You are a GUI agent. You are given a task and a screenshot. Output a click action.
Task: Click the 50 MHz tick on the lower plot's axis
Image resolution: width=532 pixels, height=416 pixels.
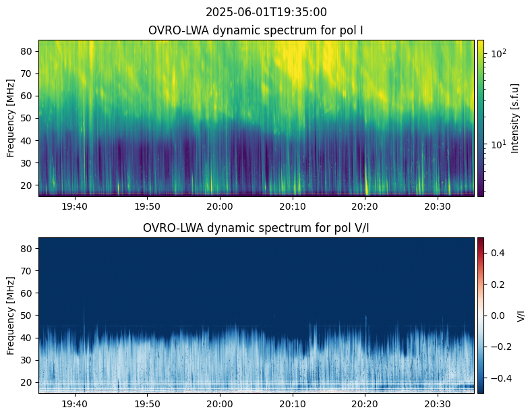(28, 315)
